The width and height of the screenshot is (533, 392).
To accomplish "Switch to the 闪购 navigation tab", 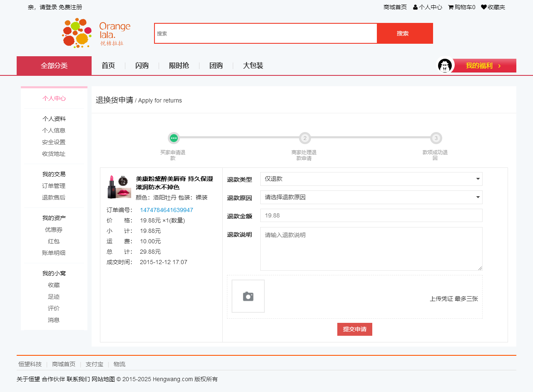I will coord(142,66).
